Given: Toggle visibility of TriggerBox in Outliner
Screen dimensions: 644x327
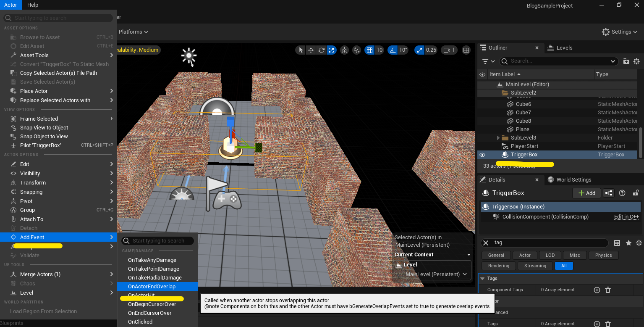Looking at the screenshot, I should point(482,155).
